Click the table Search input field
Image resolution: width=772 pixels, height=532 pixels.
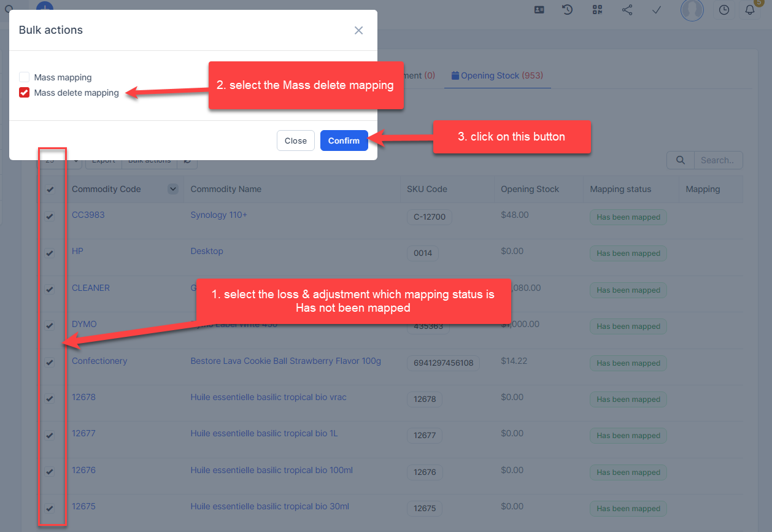tap(717, 160)
